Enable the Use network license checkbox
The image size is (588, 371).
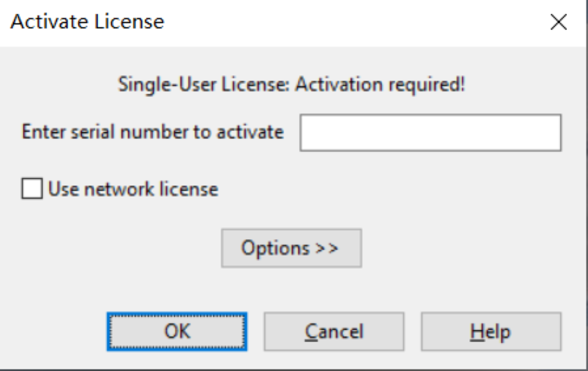pos(32,190)
